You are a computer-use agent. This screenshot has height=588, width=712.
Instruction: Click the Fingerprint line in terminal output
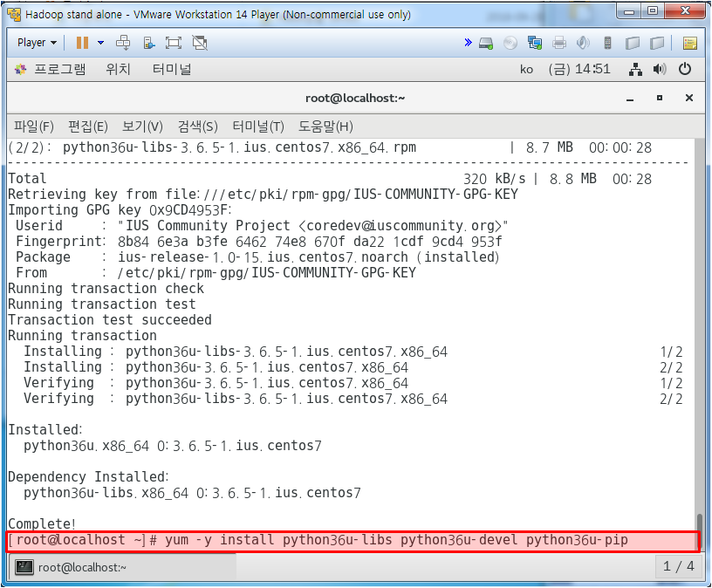coord(259,241)
